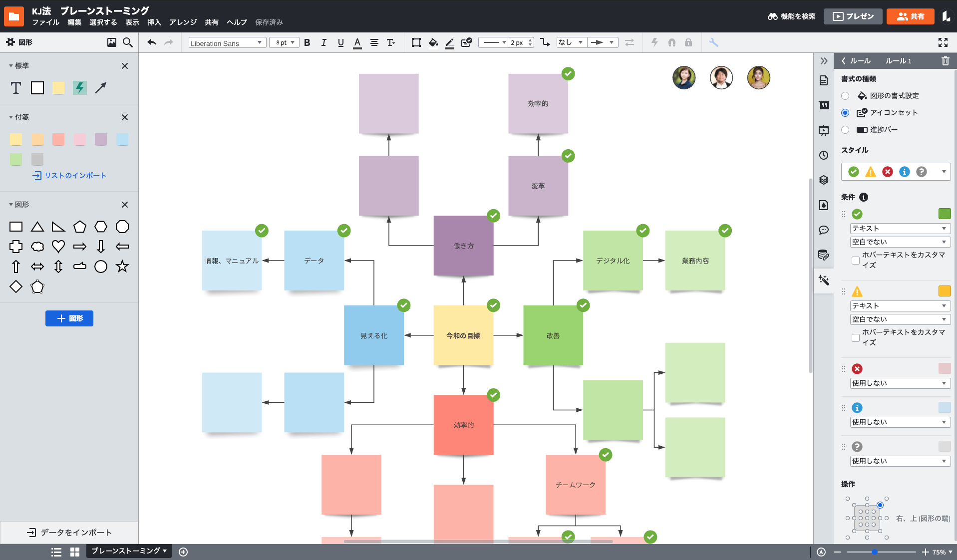Open the fill color bucket tool
957x560 pixels.
[x=433, y=42]
